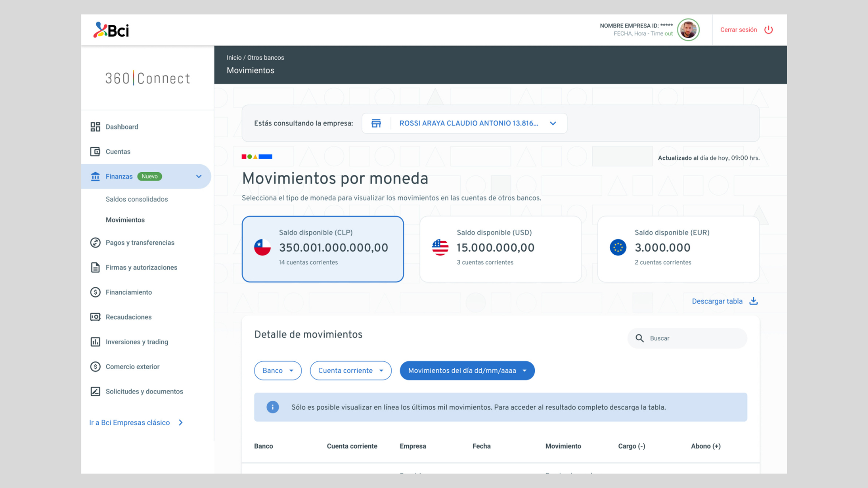
Task: Select the EUR saldo disponible card
Action: [x=678, y=249]
